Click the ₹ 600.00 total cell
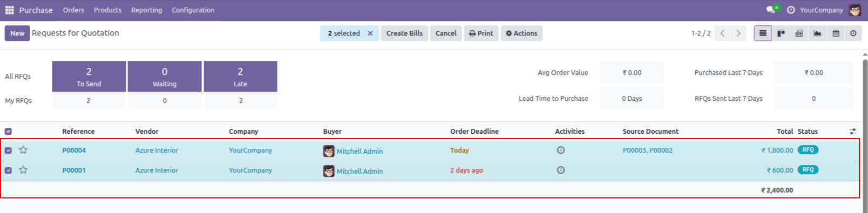 point(780,170)
